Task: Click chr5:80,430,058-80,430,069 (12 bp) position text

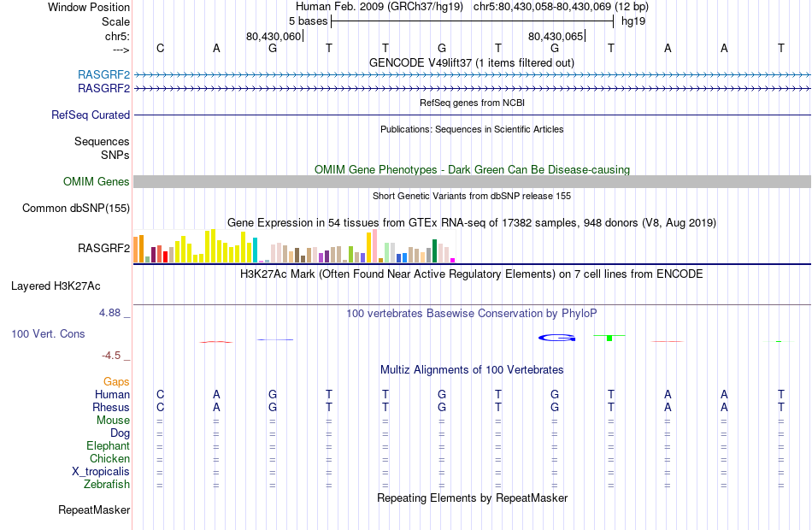Action: point(561,7)
